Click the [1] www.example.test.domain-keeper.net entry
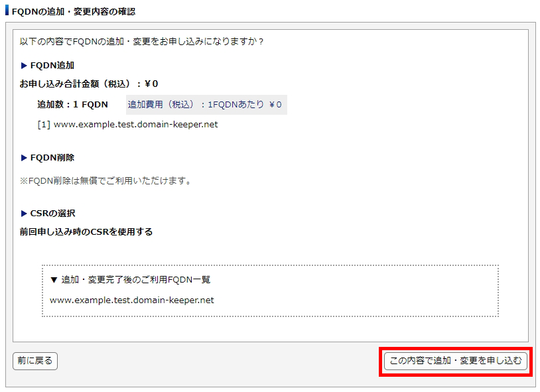The height and width of the screenshot is (392, 540). pyautogui.click(x=128, y=124)
